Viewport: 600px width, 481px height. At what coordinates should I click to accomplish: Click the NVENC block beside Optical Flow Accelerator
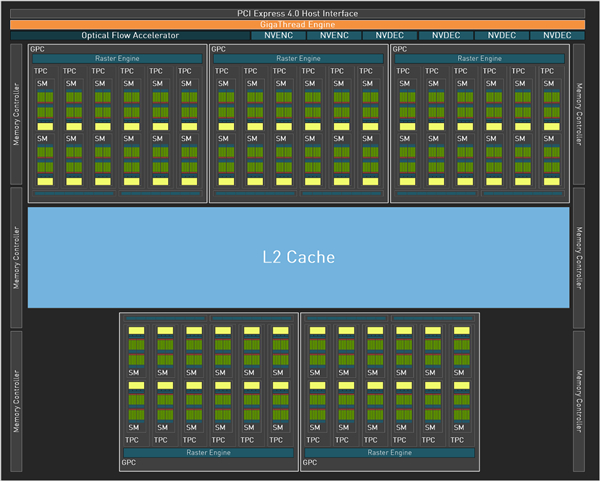[x=278, y=36]
